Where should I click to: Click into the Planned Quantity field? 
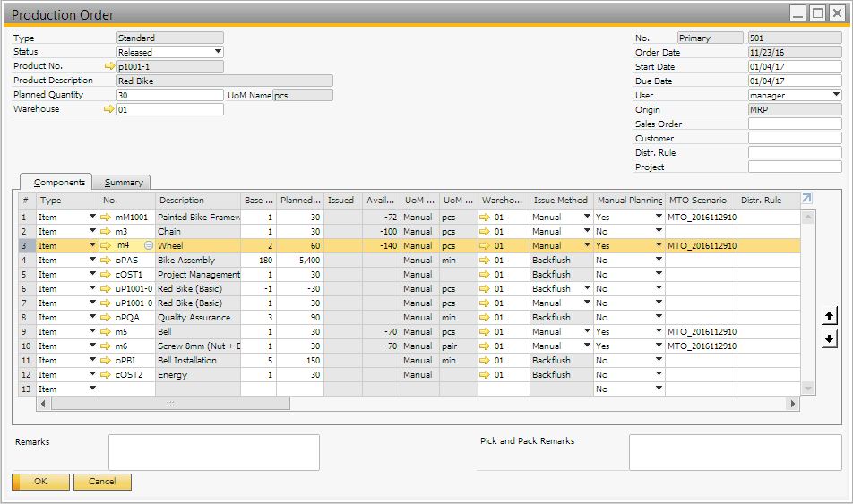(x=169, y=95)
